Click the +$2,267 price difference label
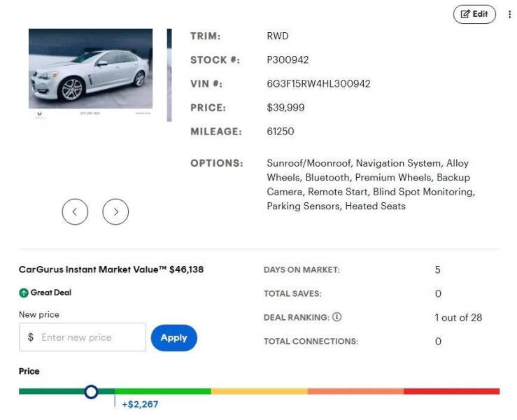The height and width of the screenshot is (420, 517). pos(140,404)
